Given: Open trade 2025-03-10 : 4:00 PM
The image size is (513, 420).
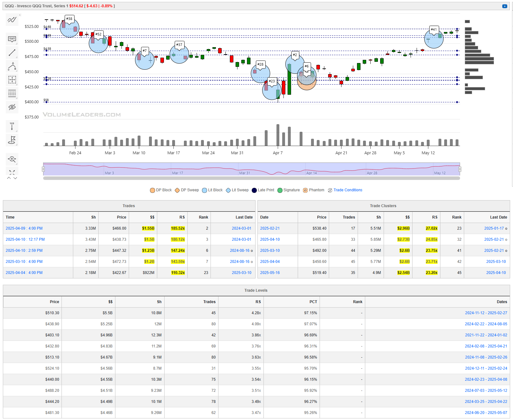Looking at the screenshot, I should point(24,262).
